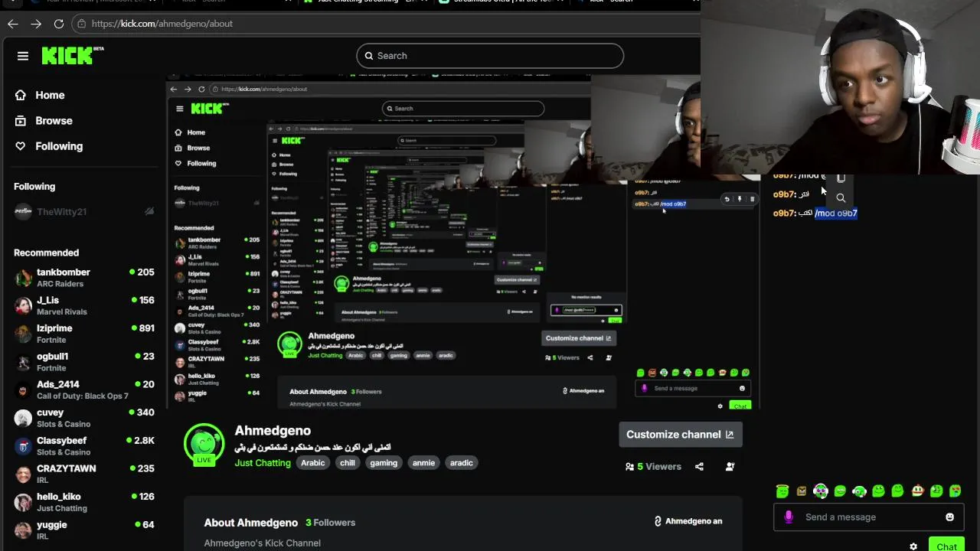Click the magnifier icon in chat popup

tap(841, 197)
